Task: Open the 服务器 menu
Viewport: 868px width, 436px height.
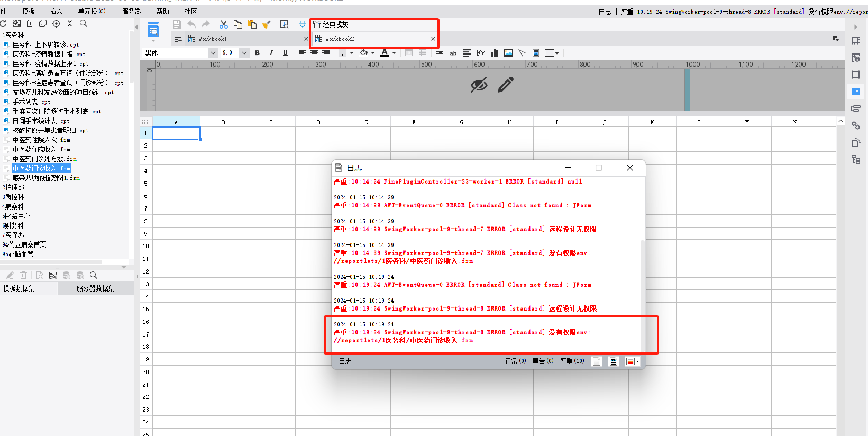Action: (131, 11)
